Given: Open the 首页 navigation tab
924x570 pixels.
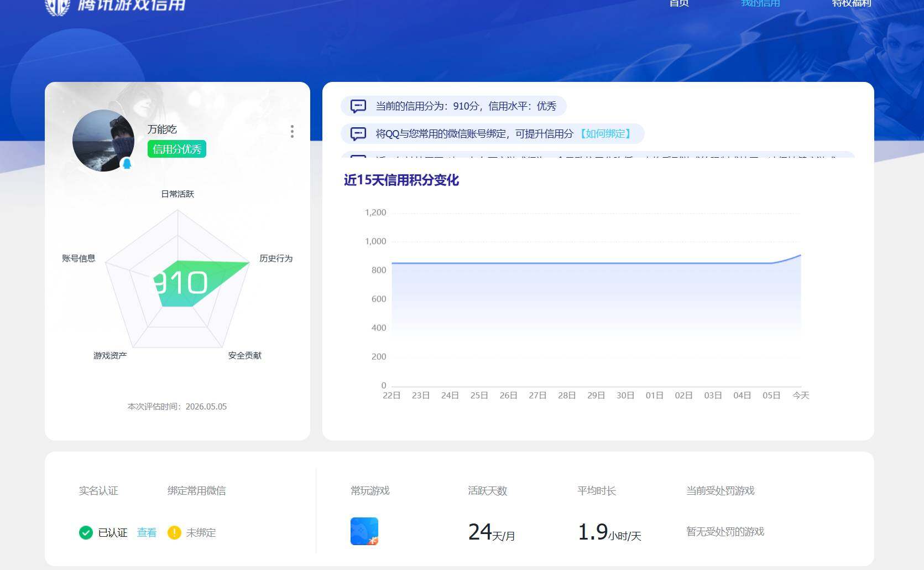Looking at the screenshot, I should click(x=679, y=3).
